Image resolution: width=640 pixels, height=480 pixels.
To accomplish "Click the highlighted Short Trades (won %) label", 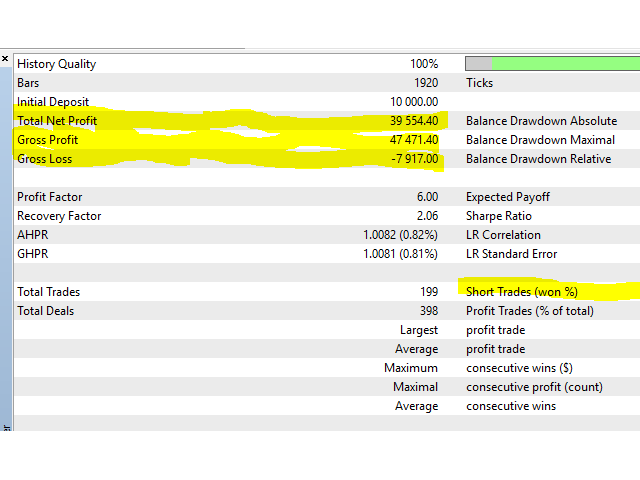I will (522, 292).
